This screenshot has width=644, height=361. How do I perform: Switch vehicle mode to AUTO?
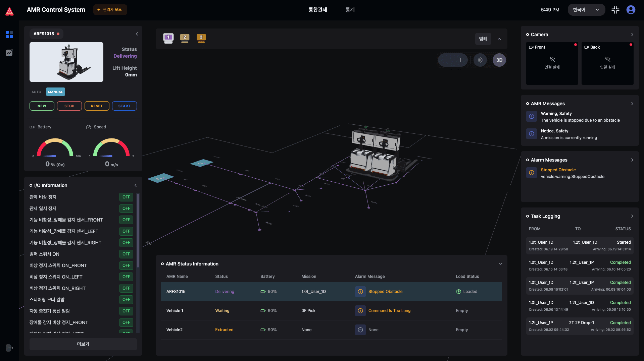point(36,92)
